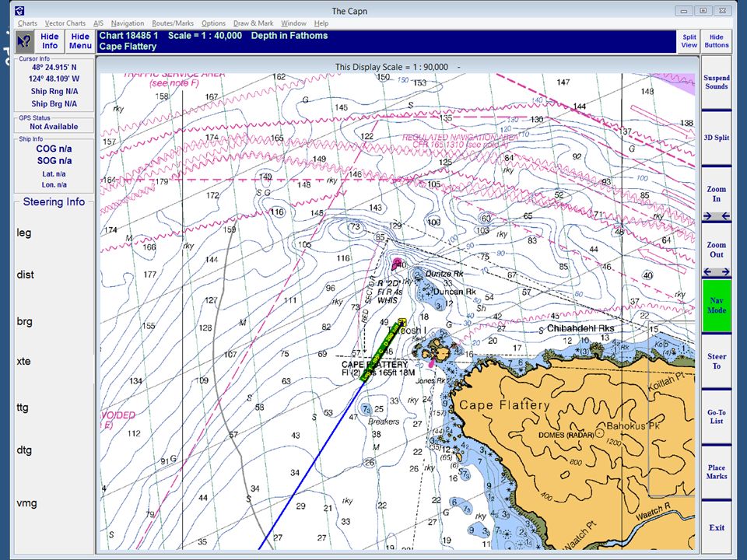Click The Capn application icon in title bar
Image resolution: width=747 pixels, height=560 pixels.
tap(19, 10)
